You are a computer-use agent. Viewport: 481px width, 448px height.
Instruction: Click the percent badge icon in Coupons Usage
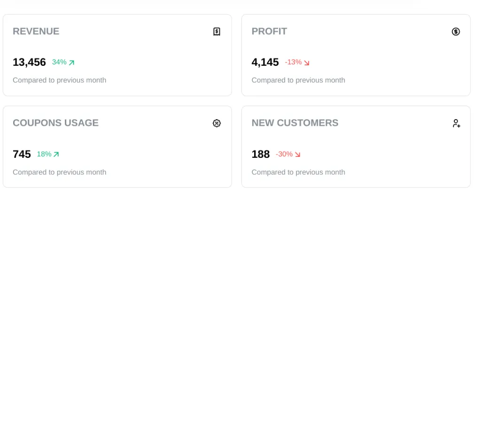(217, 123)
